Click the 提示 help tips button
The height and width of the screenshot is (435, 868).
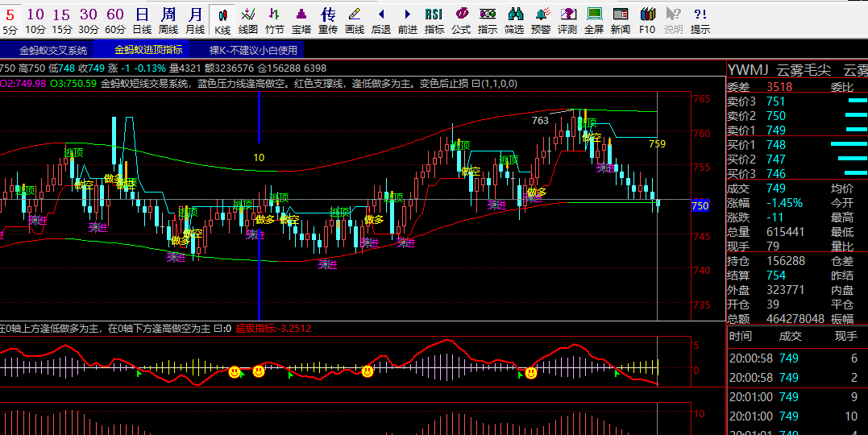pyautogui.click(x=700, y=20)
